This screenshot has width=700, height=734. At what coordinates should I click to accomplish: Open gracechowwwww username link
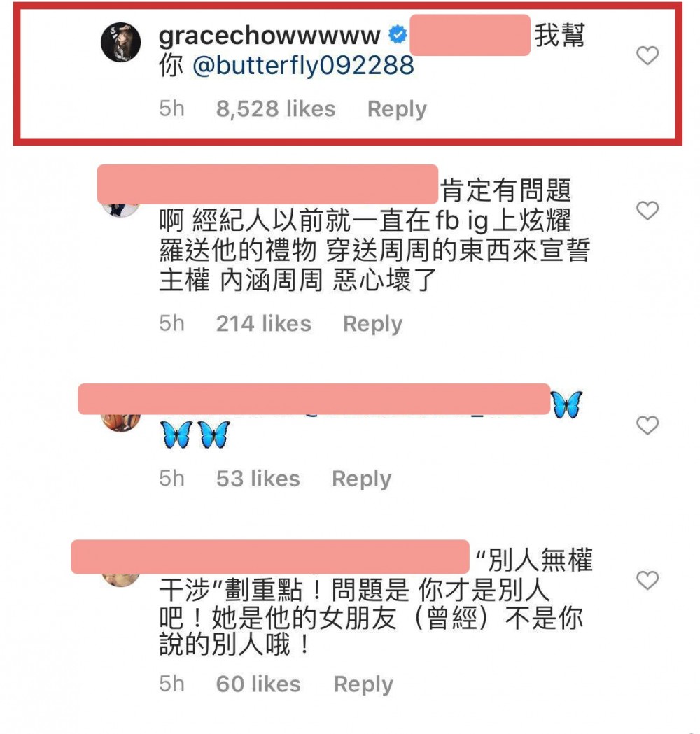point(269,36)
